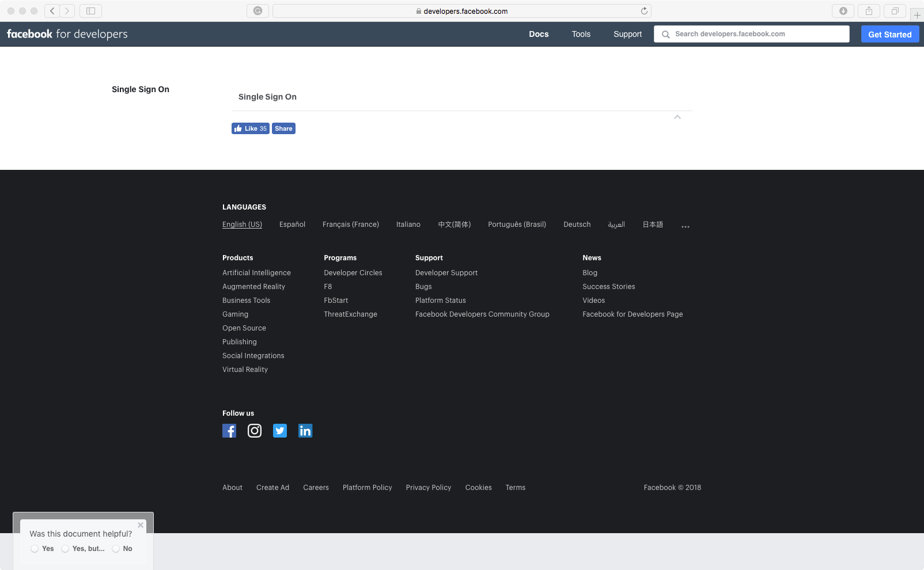Image resolution: width=924 pixels, height=570 pixels.
Task: Select the 'Yes, but...' radio button
Action: pyautogui.click(x=65, y=549)
